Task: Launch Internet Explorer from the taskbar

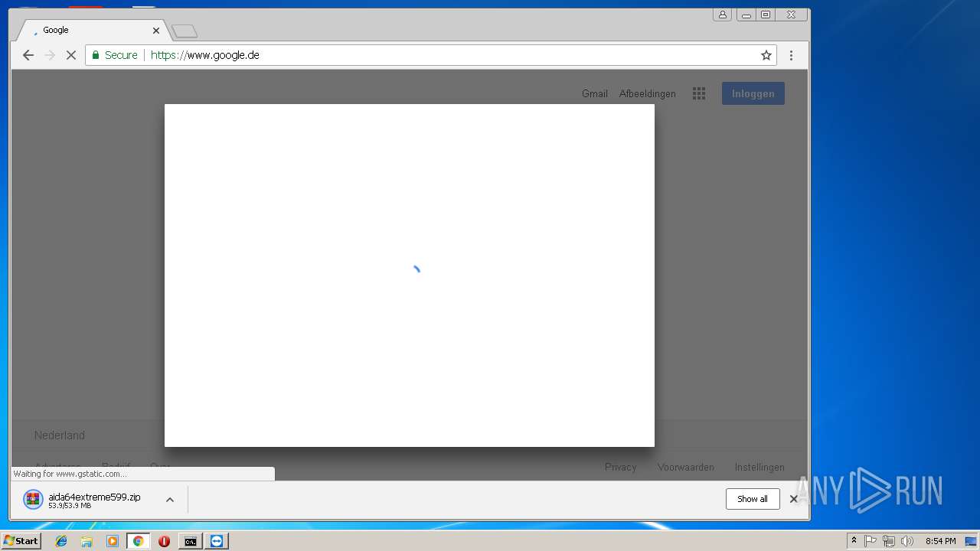Action: pos(61,541)
